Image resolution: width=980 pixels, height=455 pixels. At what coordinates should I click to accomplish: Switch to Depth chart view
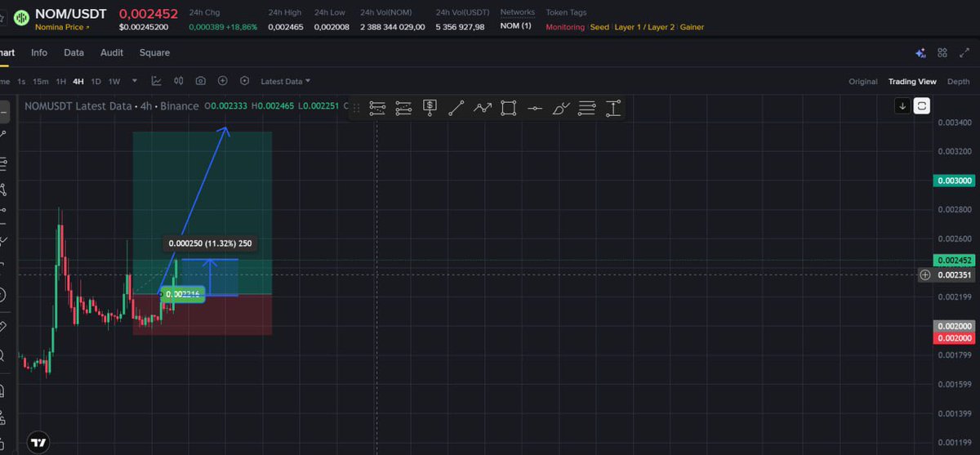(x=959, y=82)
